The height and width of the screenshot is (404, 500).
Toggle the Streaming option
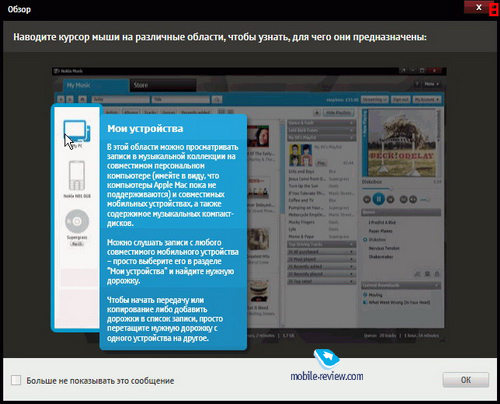(375, 99)
